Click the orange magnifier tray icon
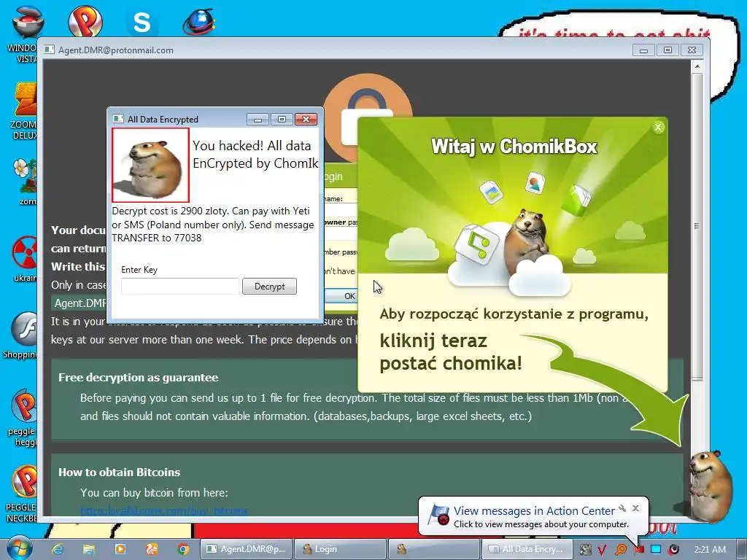 [x=621, y=550]
